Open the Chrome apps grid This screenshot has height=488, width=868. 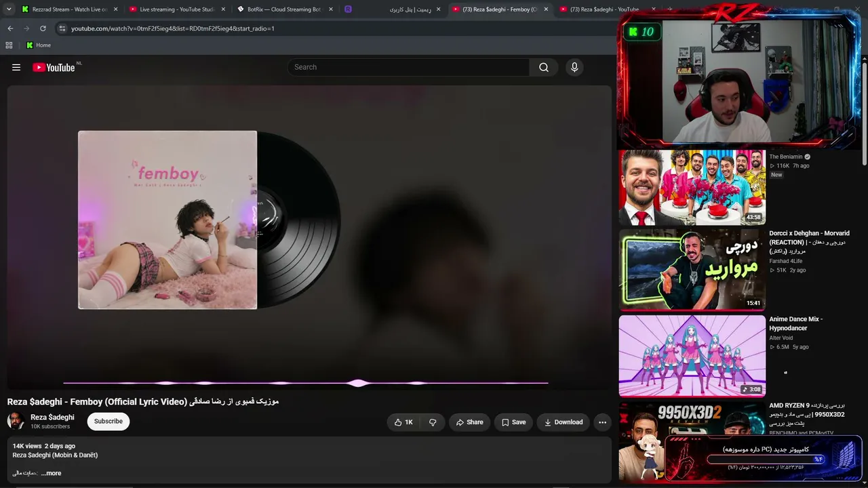(9, 45)
